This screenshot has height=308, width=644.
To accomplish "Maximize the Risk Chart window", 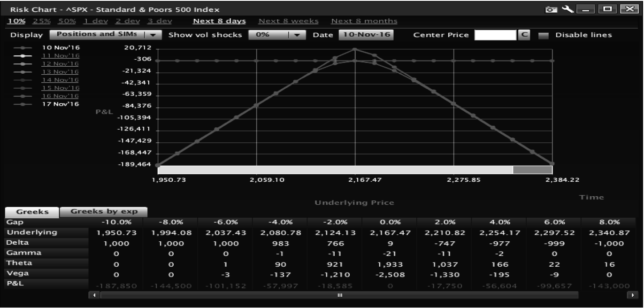I will (x=608, y=9).
